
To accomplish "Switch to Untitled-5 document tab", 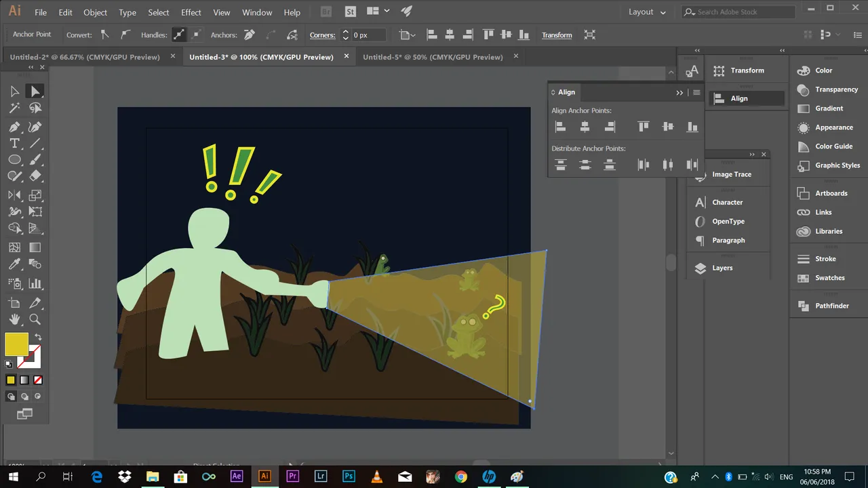I will click(433, 57).
